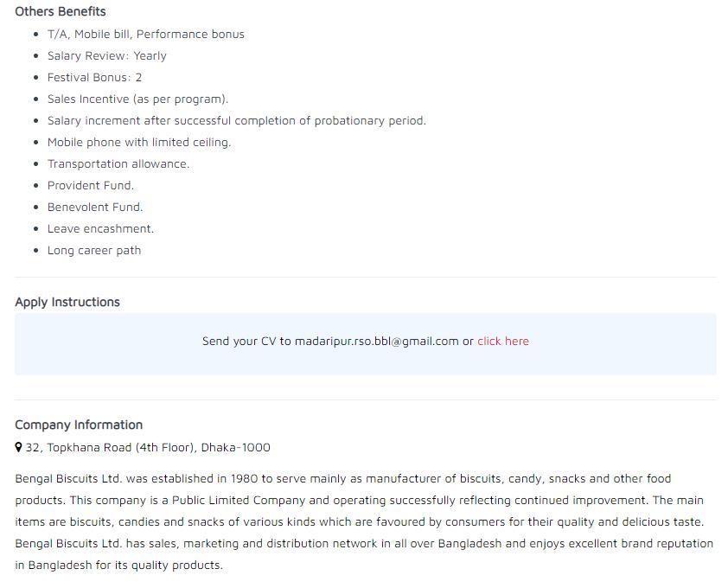Click 'Sales Incentive (as per program)' item
Viewport: 728px width, 588px height.
pyautogui.click(x=137, y=99)
